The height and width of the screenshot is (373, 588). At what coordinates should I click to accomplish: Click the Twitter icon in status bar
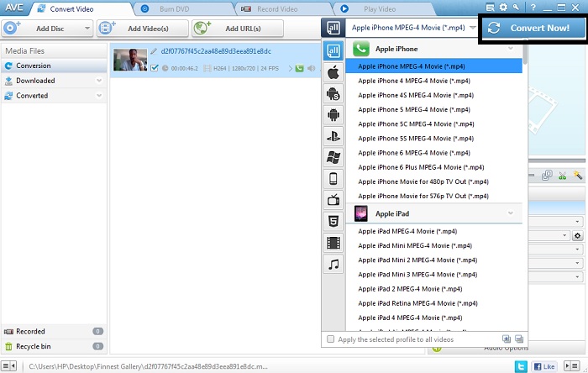pos(521,366)
